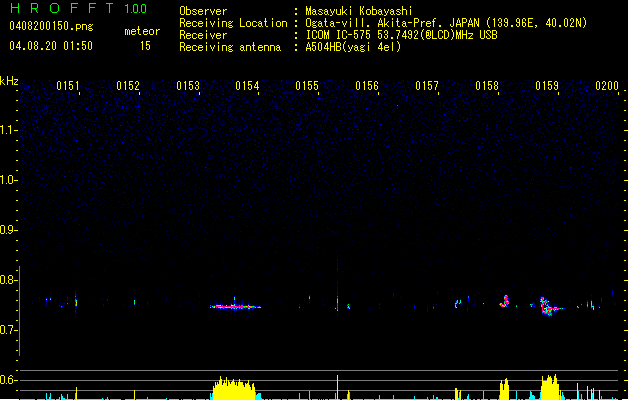Click the 0.9 kHz frequency label
The height and width of the screenshot is (400, 629).
click(x=8, y=230)
